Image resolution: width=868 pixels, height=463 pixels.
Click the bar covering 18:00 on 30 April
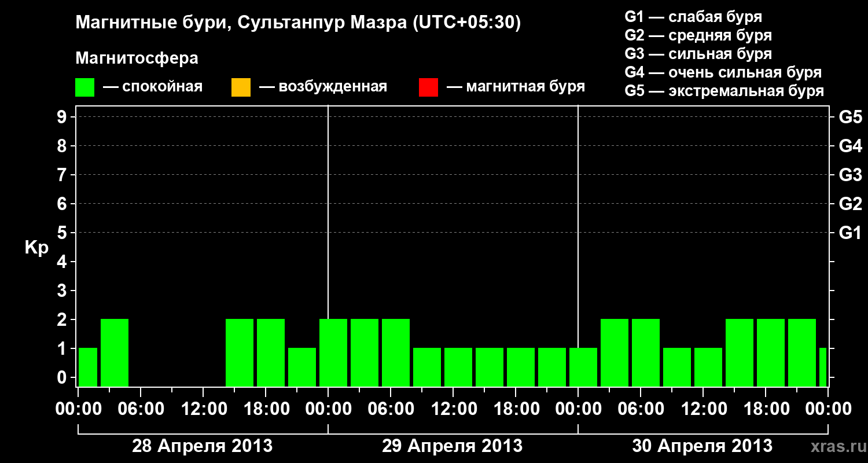[771, 352]
